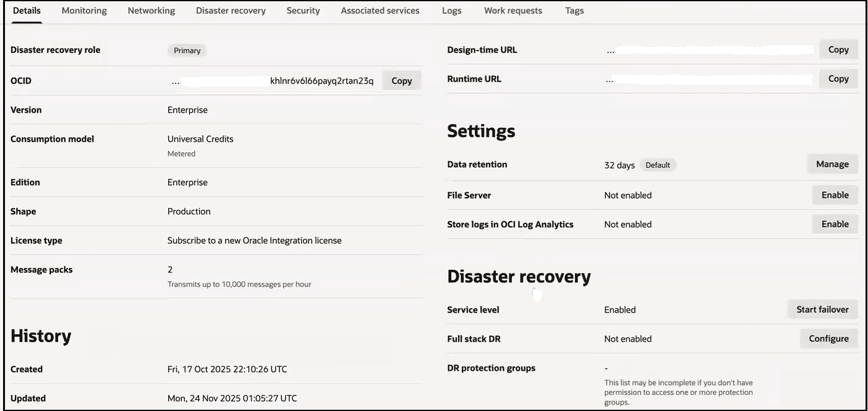The width and height of the screenshot is (868, 411).
Task: Return to the Details tab
Action: click(x=26, y=11)
